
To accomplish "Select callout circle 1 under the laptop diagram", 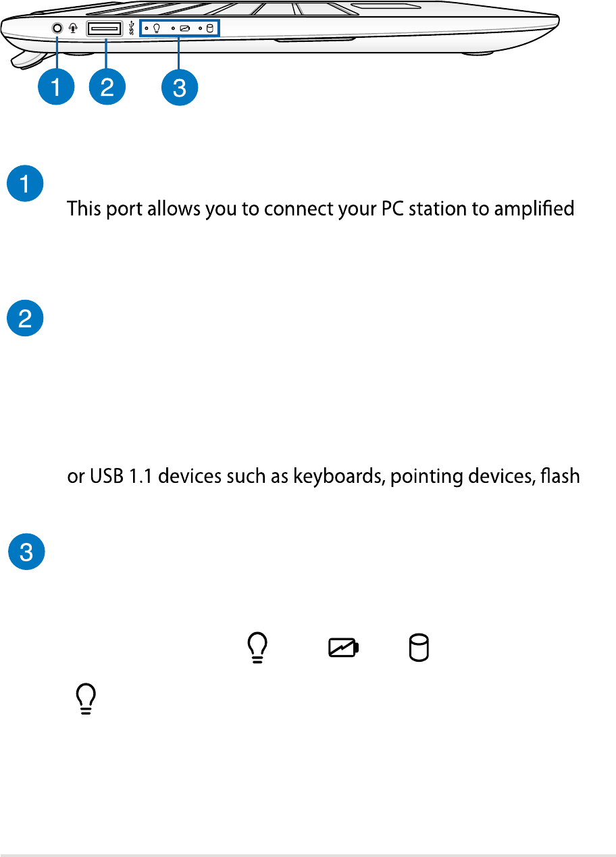I will [x=56, y=88].
